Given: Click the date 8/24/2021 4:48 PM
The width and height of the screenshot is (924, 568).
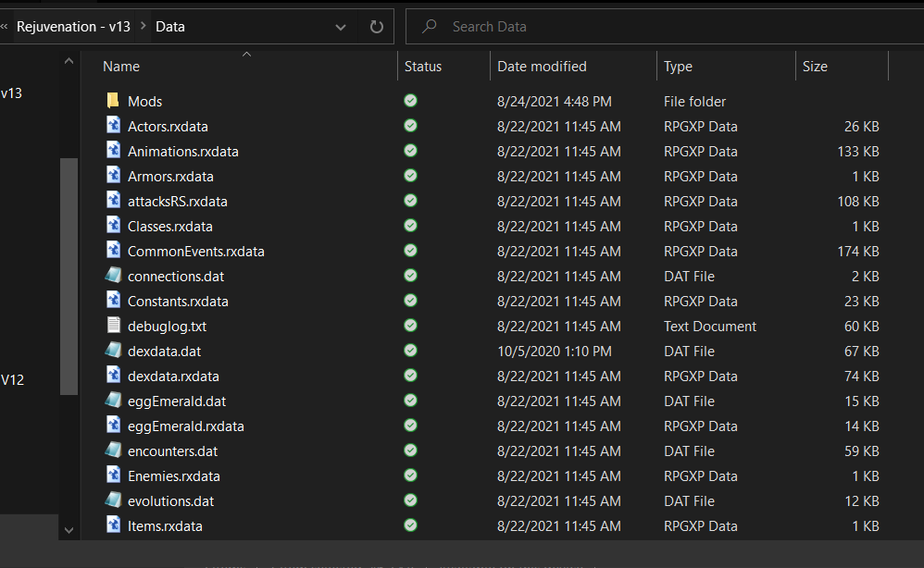Looking at the screenshot, I should (555, 101).
